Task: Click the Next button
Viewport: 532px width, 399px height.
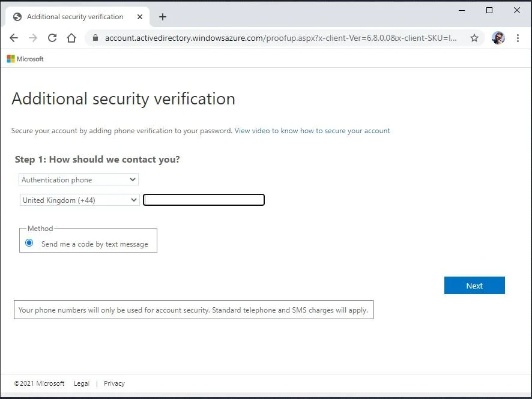Action: tap(474, 286)
